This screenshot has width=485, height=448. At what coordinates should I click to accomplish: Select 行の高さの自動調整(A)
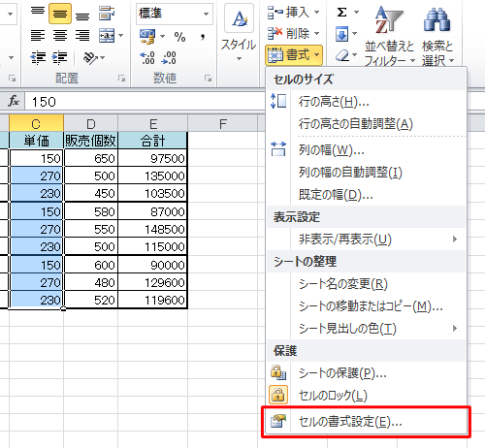pos(367,124)
